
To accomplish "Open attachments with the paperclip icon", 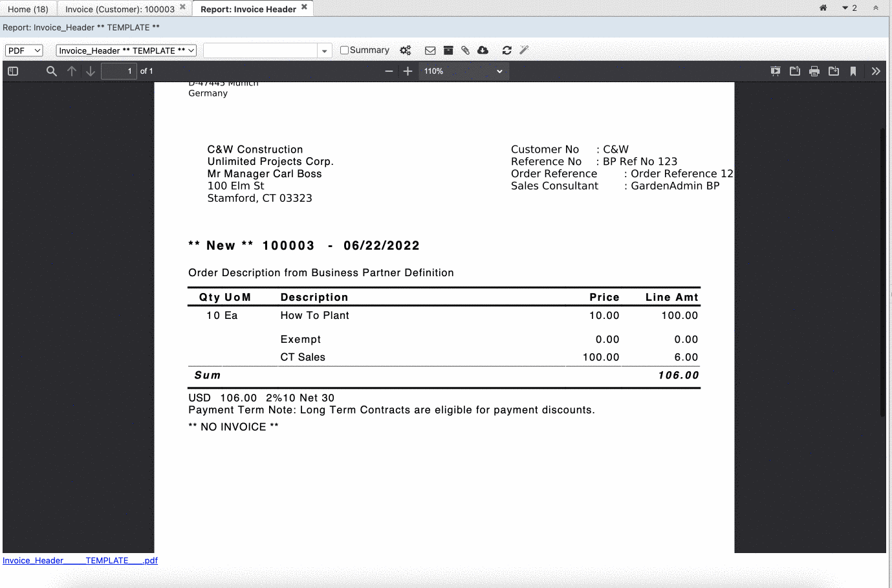I will 465,50.
